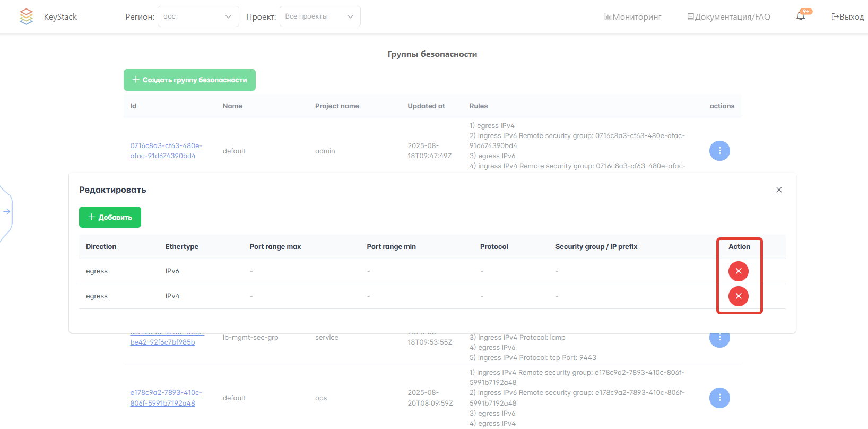Viewport: 868px width, 429px height.
Task: Click Выход to log out
Action: tap(847, 17)
